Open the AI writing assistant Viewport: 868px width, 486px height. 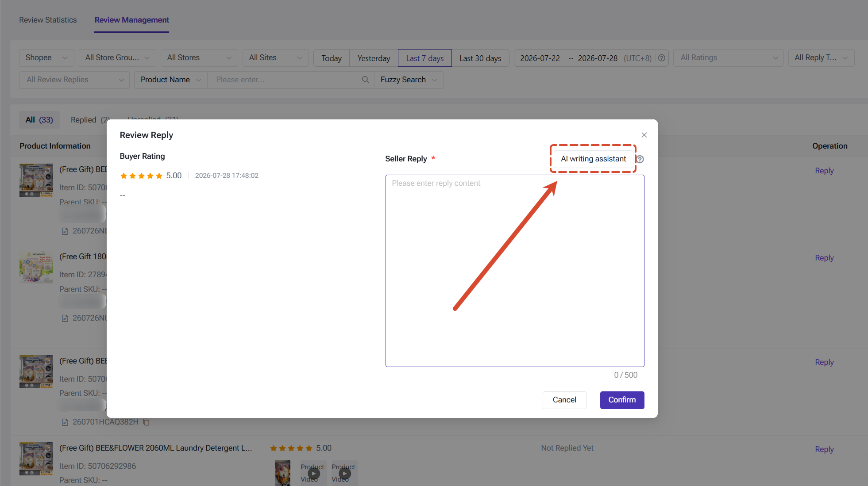pyautogui.click(x=593, y=159)
